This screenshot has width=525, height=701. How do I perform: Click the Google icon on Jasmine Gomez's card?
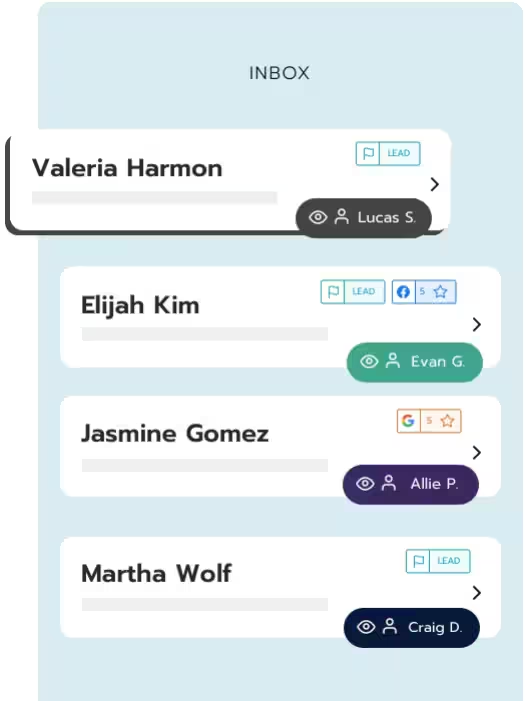tap(408, 421)
